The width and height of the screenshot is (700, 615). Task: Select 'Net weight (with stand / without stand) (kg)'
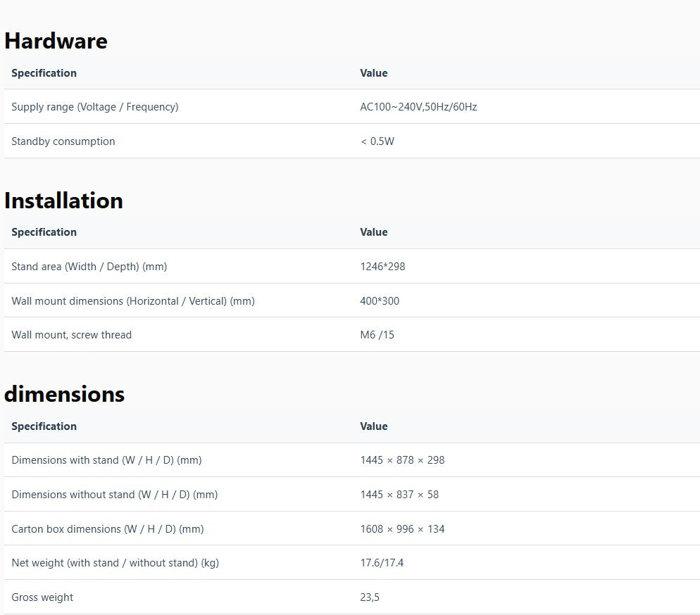click(115, 563)
